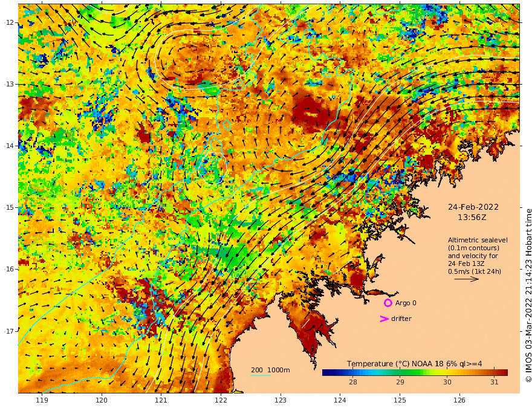The width and height of the screenshot is (532, 411).
Task: Click the 'Altimetric sealevel' caption line
Action: (x=478, y=240)
